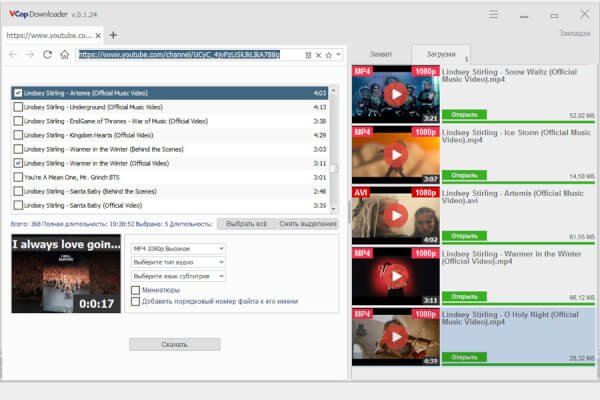
Task: Play the Warmer in the Winter download thumbnail
Action: 396,276
